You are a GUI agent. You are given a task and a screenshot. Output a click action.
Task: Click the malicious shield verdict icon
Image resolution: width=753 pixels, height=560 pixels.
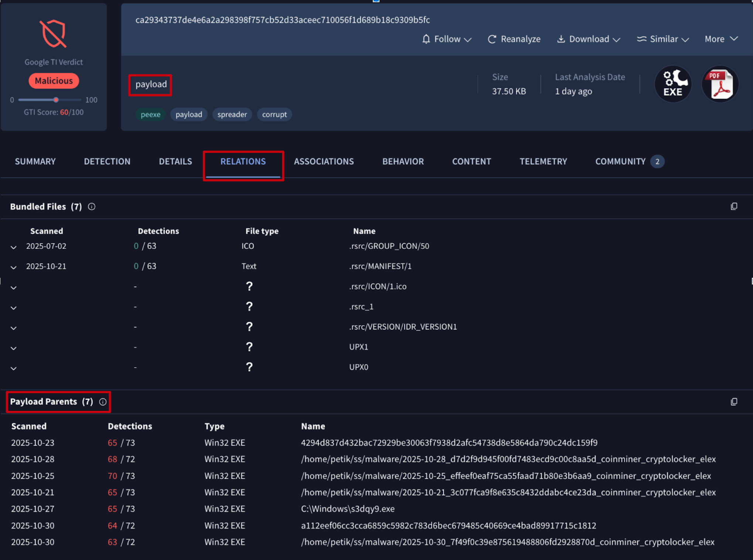point(53,34)
